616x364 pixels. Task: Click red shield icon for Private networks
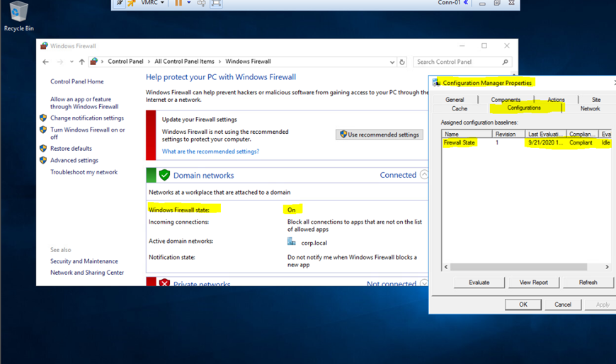coord(164,283)
